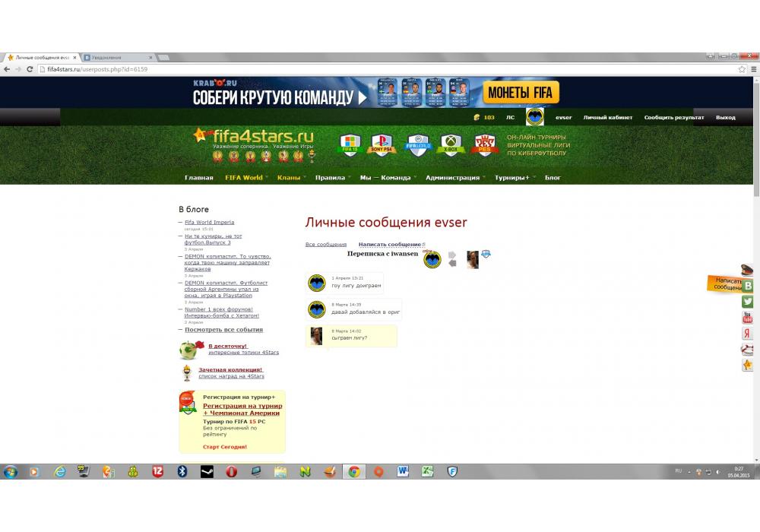Launch Internet Explorer from taskbar

[x=59, y=471]
